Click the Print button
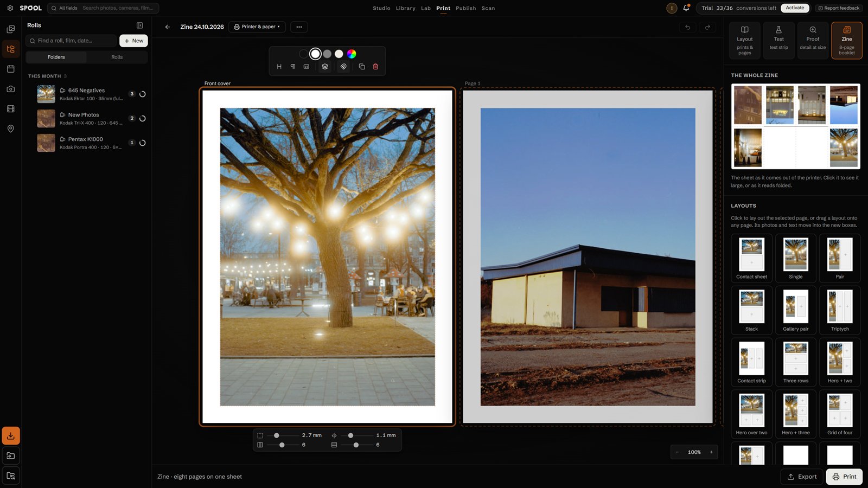 point(844,477)
